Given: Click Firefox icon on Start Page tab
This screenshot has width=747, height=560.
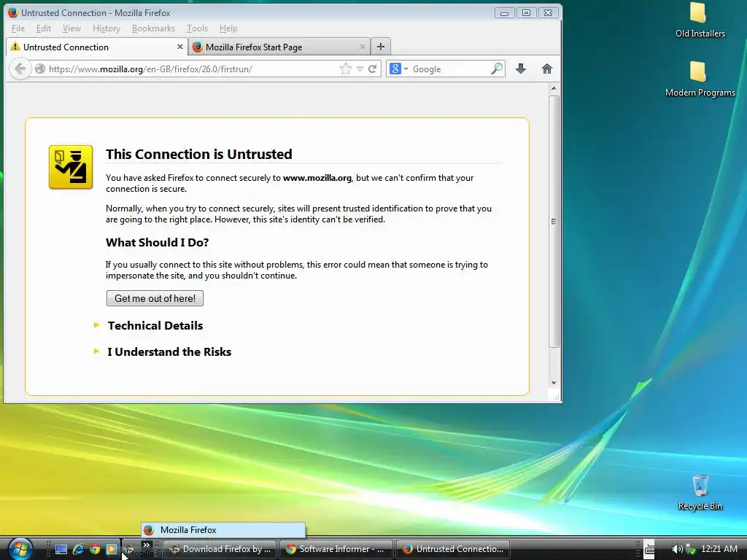Looking at the screenshot, I should (x=198, y=47).
